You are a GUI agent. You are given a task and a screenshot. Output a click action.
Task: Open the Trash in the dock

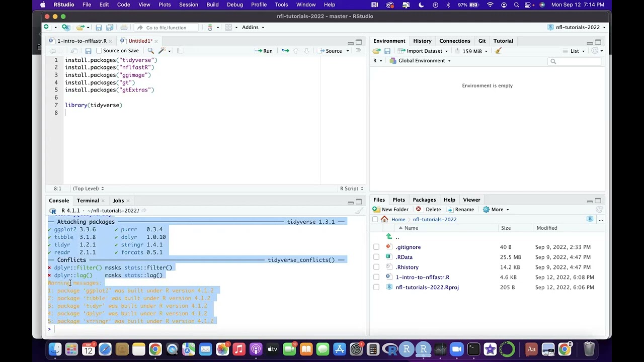589,349
